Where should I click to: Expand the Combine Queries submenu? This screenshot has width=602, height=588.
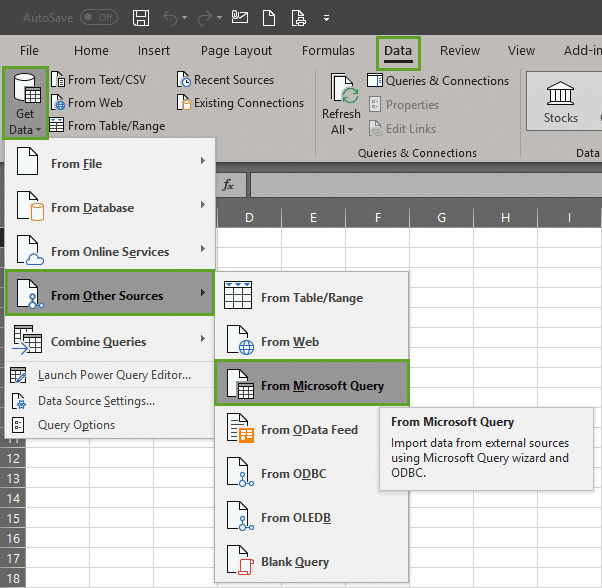point(110,340)
